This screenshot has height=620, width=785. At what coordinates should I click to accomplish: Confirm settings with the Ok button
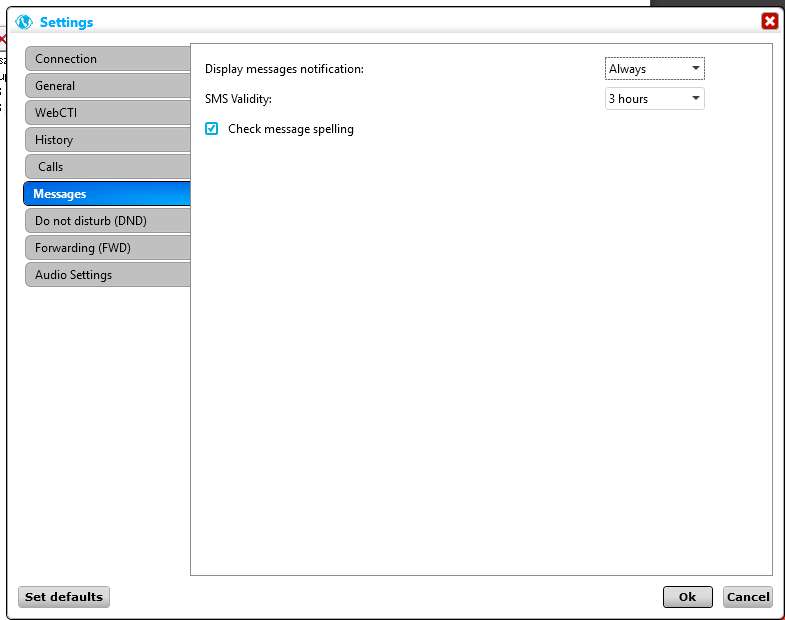point(687,597)
